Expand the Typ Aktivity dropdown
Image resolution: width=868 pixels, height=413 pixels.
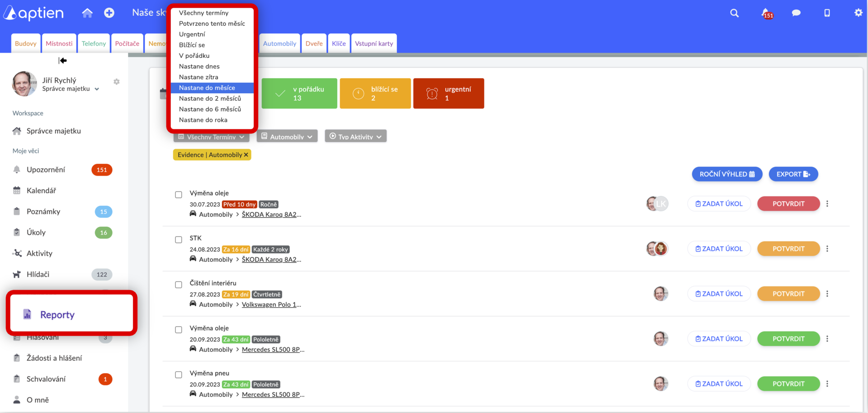355,136
